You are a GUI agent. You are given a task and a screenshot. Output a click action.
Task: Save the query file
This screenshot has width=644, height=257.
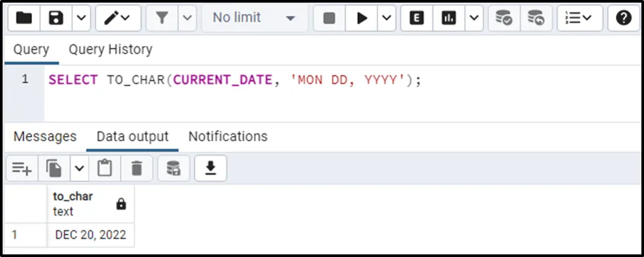pos(56,18)
